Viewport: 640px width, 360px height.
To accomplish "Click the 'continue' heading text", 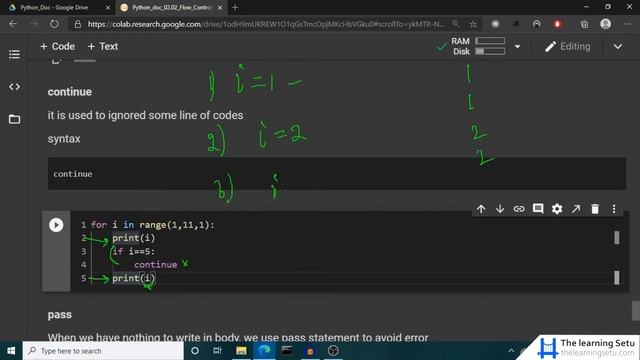I will click(x=69, y=92).
